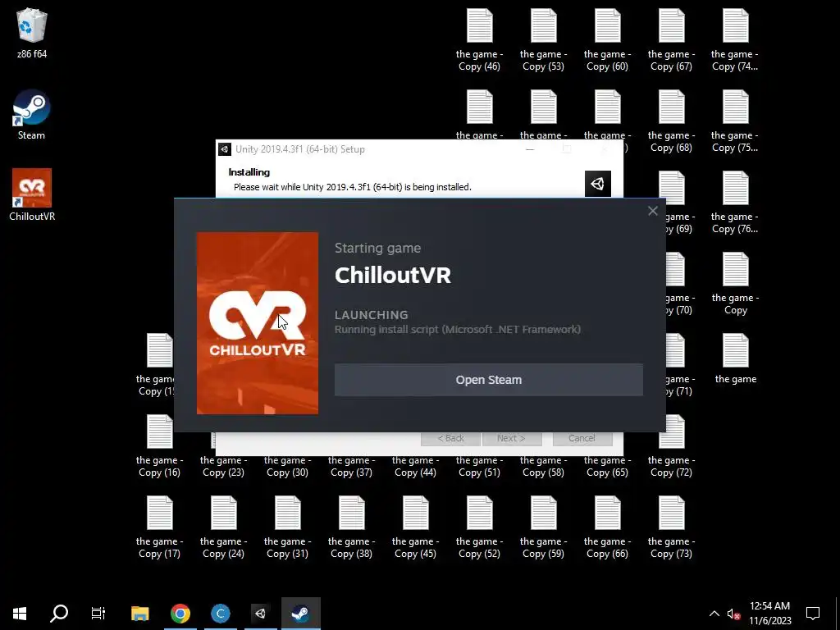Click the Unity Setup title bar icon
Screen dimensions: 840x630
[x=225, y=149]
